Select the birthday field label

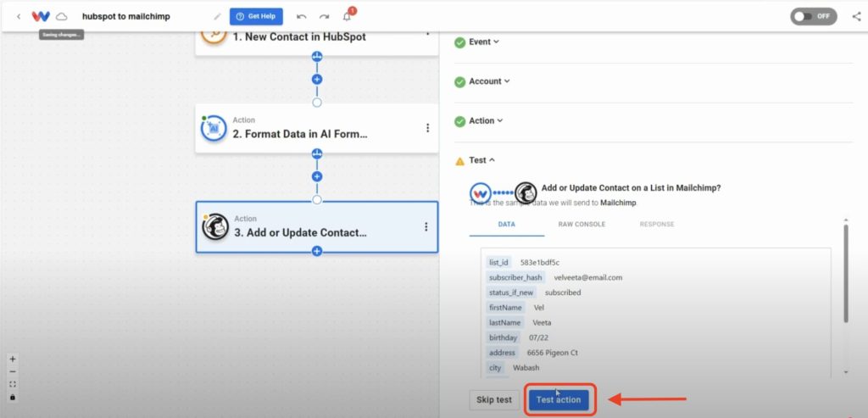pos(503,337)
